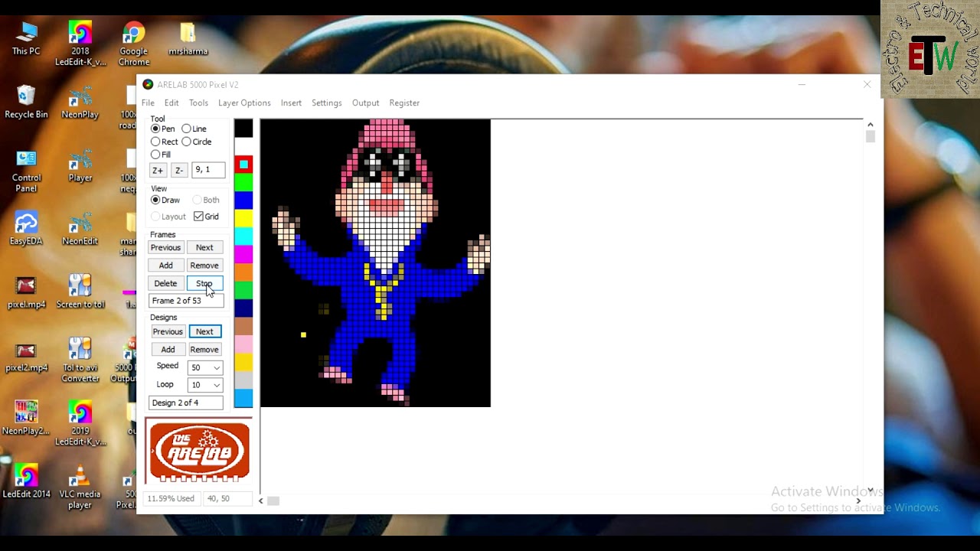Image resolution: width=980 pixels, height=551 pixels.
Task: Go to Next design in Designs
Action: (x=204, y=331)
